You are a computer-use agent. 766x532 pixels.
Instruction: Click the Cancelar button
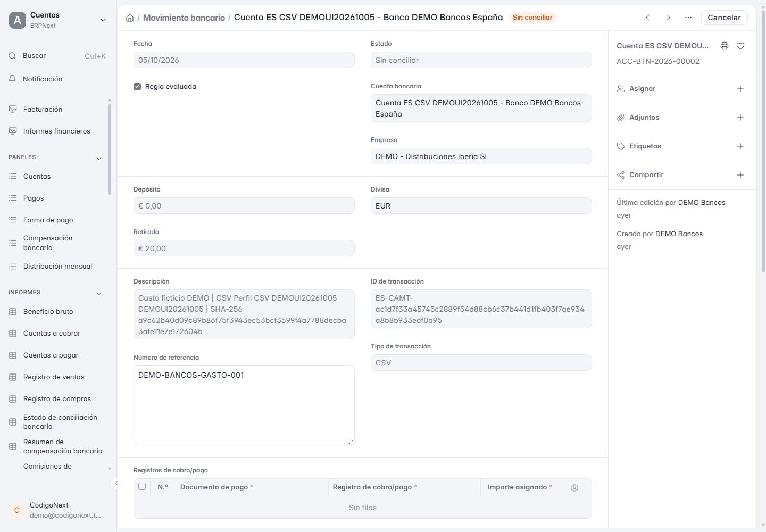point(724,18)
